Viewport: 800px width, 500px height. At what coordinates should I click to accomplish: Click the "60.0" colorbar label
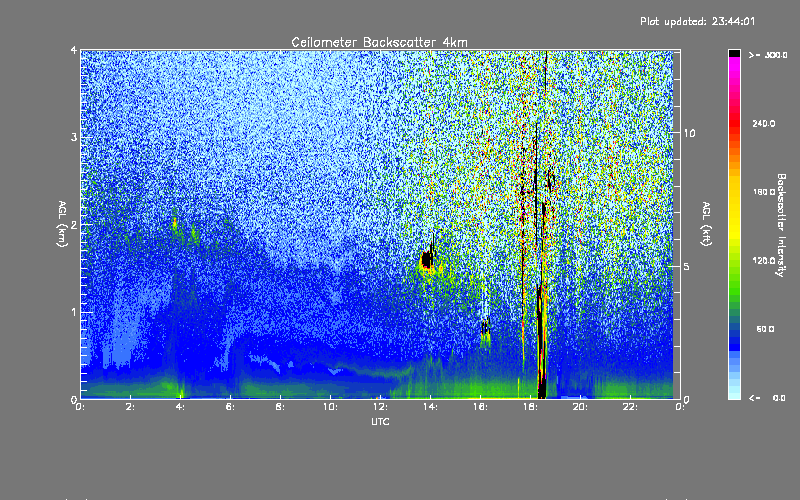765,329
